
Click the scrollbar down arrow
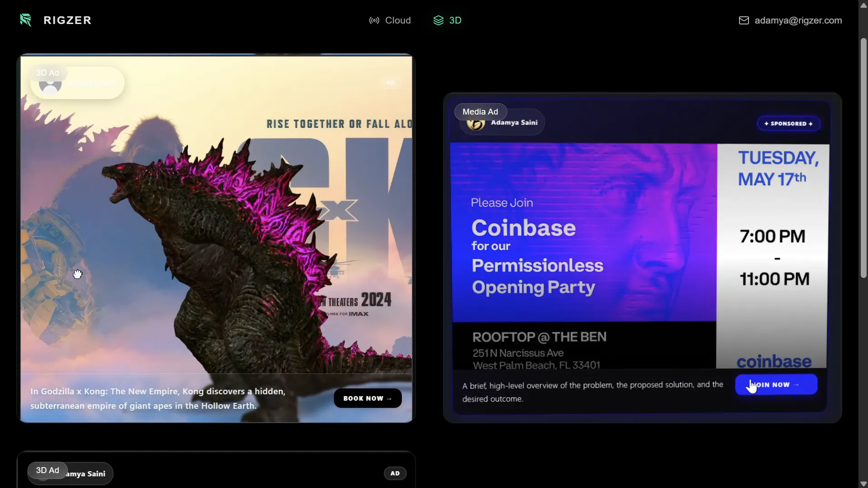pos(863,483)
